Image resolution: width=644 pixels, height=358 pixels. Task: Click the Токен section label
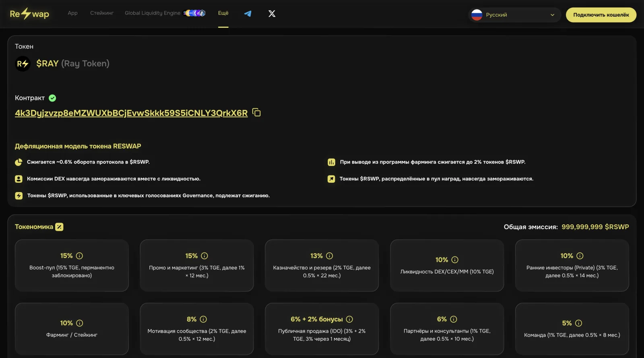pos(24,47)
